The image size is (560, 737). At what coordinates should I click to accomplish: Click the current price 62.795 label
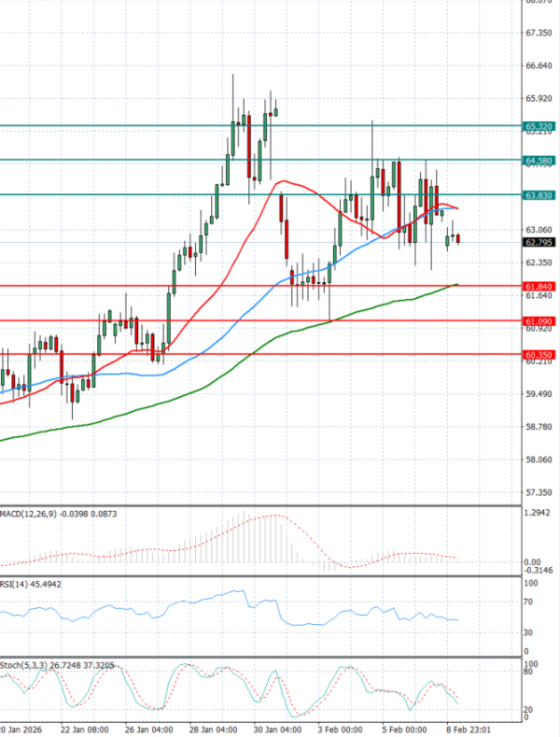click(x=537, y=243)
